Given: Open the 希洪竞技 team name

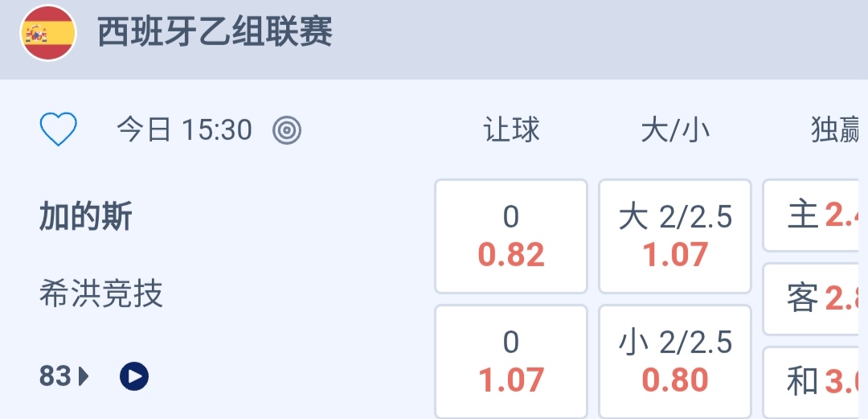Looking at the screenshot, I should 101,294.
